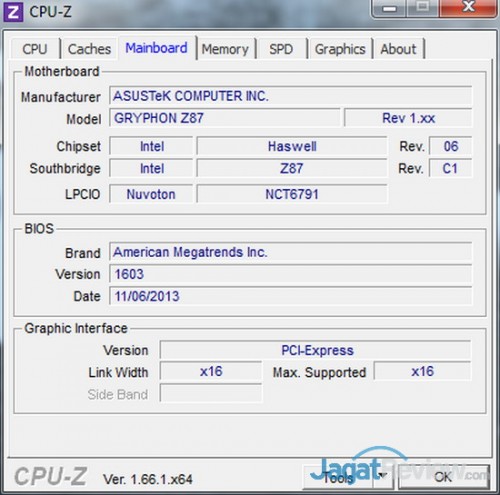
Task: Click the BIOS version value 1603
Action: click(290, 274)
